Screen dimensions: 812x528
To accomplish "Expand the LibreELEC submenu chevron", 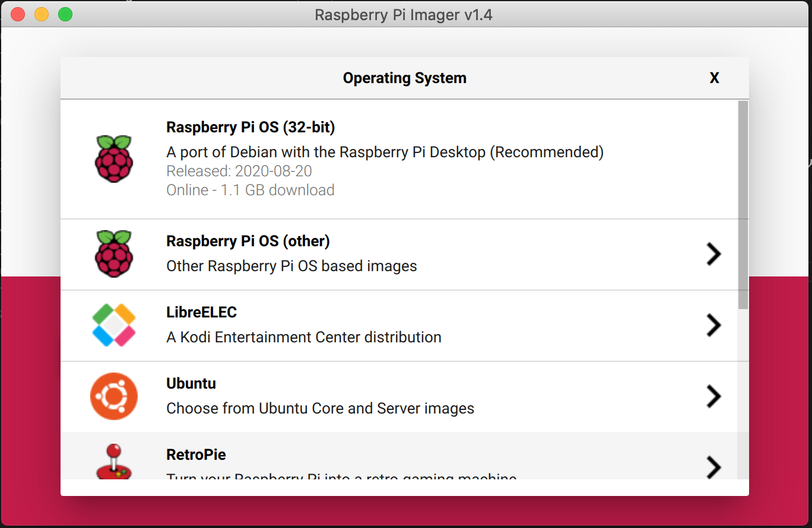I will coord(713,325).
